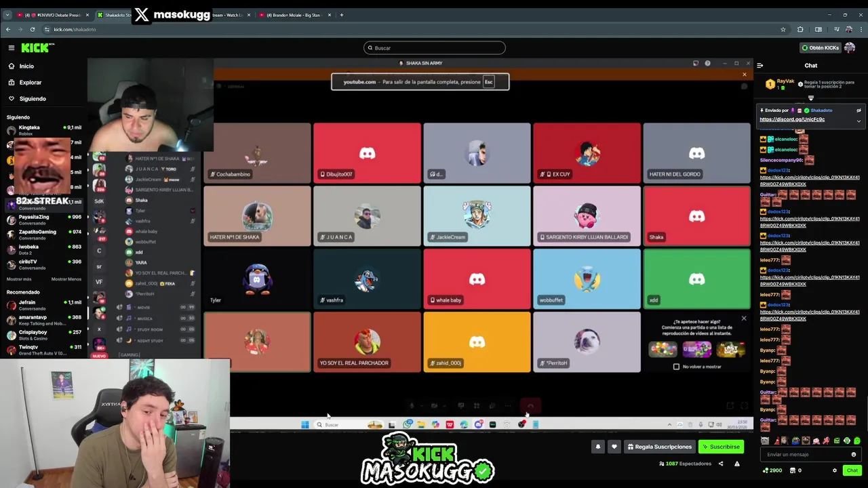Open the user profile avatar menu
The image size is (868, 488).
pyautogui.click(x=850, y=47)
